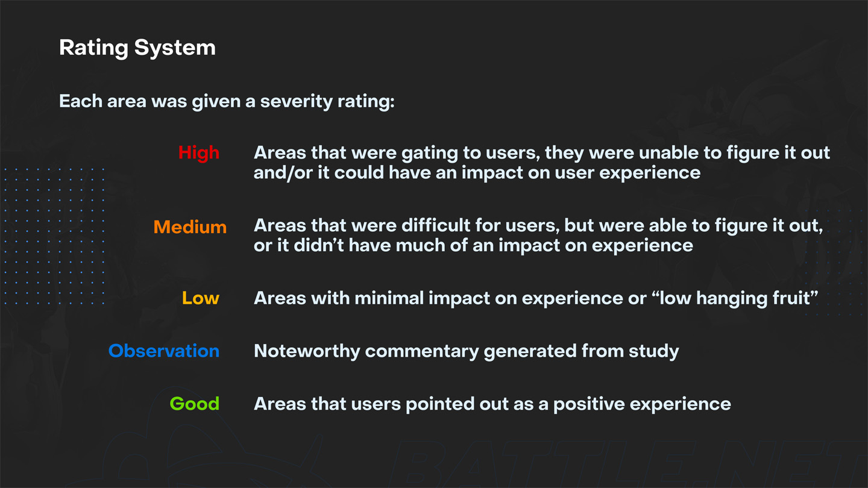Click the phrase "low hanging fruit"
Viewport: 868px width, 488px height.
(735, 298)
